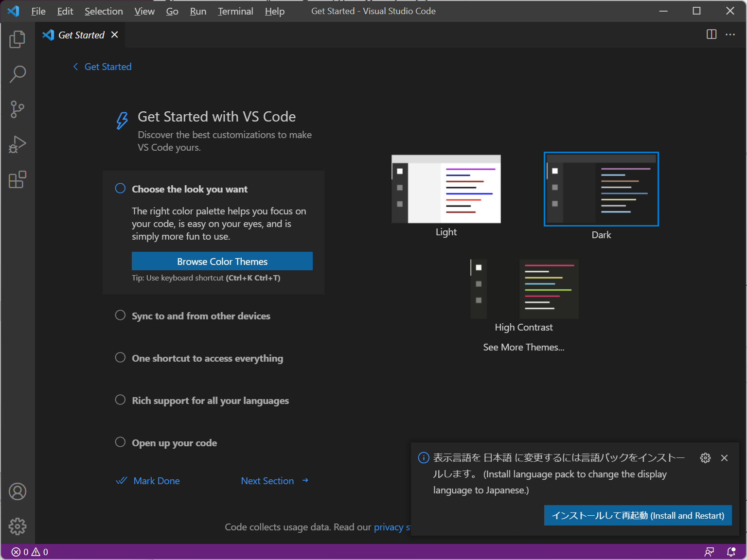Open the Accounts icon in activity bar
Viewport: 747px width, 560px height.
(x=18, y=491)
